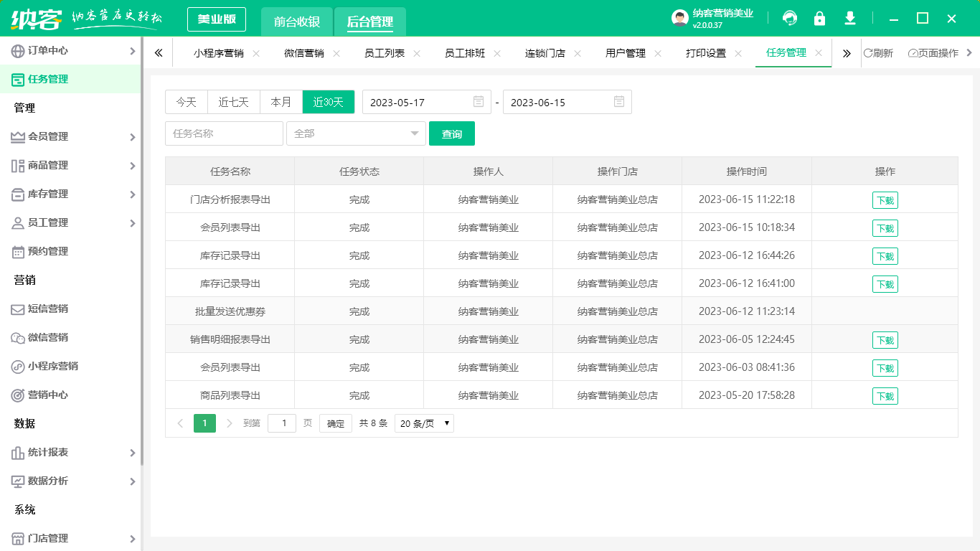Show more tabs with double-right arrow
Image resolution: width=980 pixels, height=551 pixels.
847,53
